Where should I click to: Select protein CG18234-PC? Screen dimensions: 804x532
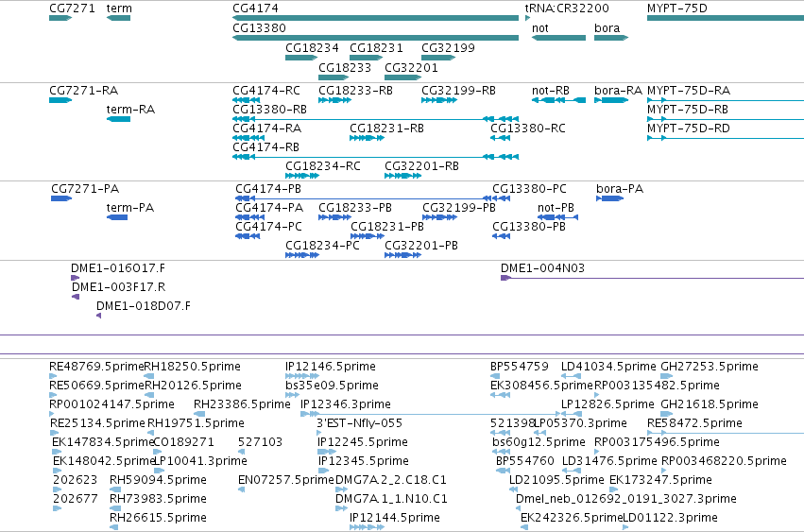(x=302, y=255)
